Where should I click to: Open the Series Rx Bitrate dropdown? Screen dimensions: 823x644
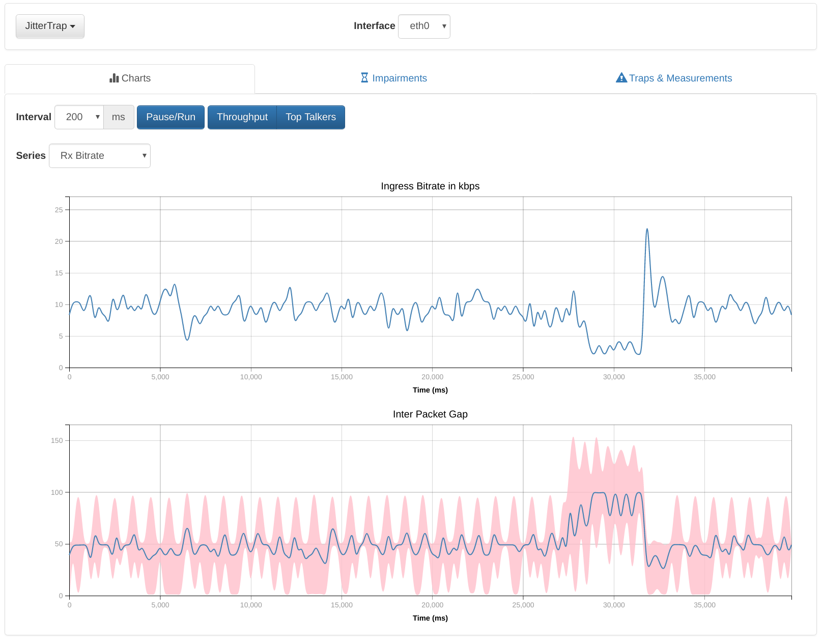(100, 156)
